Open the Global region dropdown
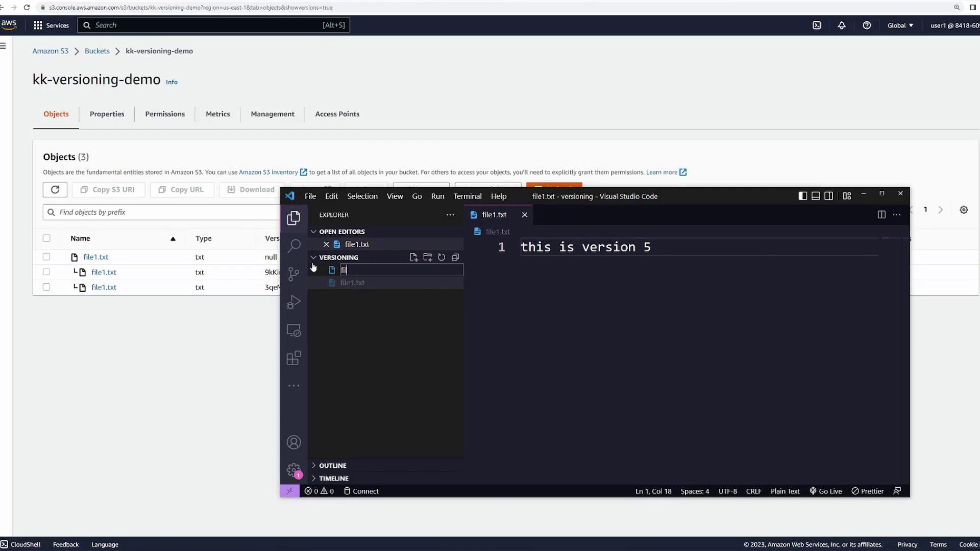 coord(900,25)
